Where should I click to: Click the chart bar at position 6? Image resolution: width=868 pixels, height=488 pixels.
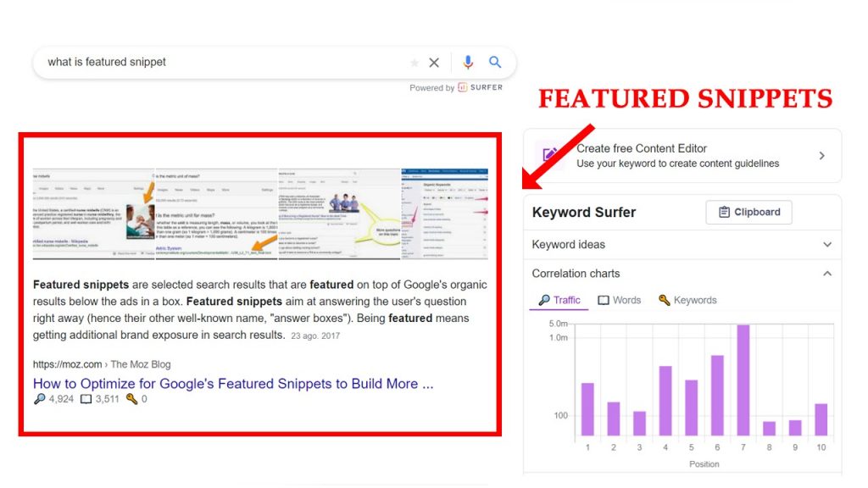coord(717,395)
